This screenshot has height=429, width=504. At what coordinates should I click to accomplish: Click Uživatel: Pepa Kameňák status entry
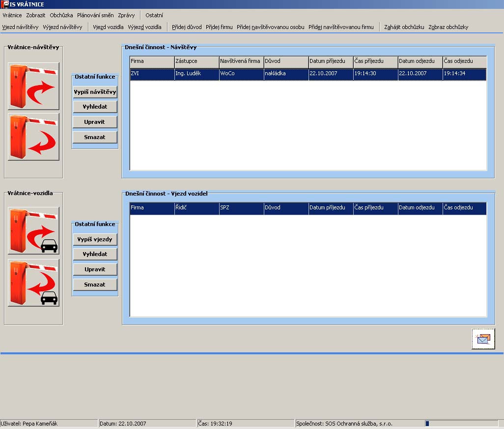click(49, 424)
